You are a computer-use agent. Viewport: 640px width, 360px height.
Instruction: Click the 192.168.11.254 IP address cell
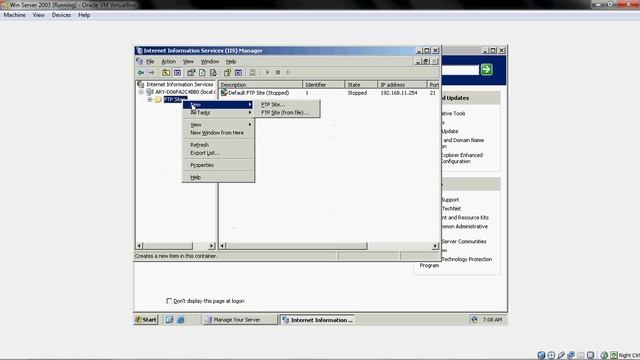[x=399, y=93]
